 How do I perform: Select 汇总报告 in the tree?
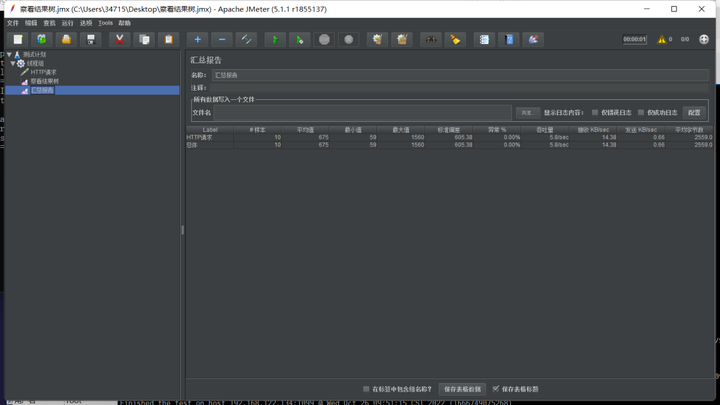42,90
